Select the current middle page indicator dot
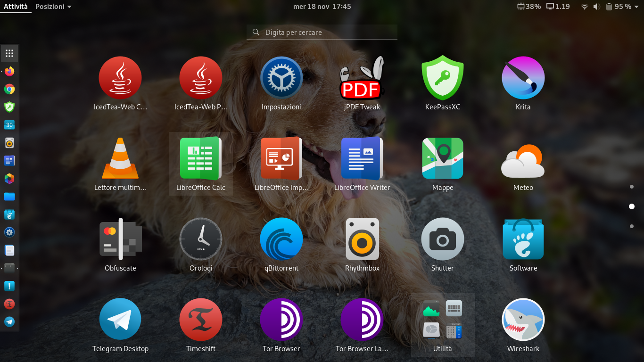Screen dimensions: 644x362 [632, 206]
